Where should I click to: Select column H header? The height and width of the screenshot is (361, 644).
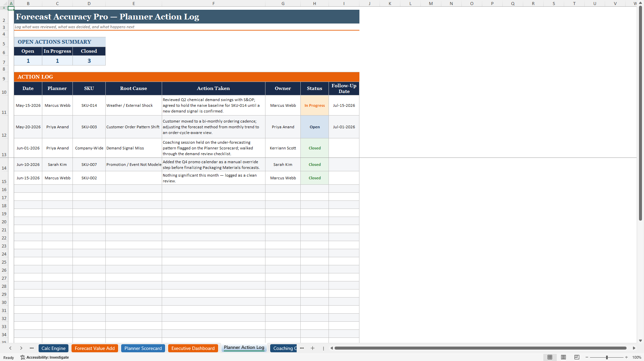click(x=314, y=3)
